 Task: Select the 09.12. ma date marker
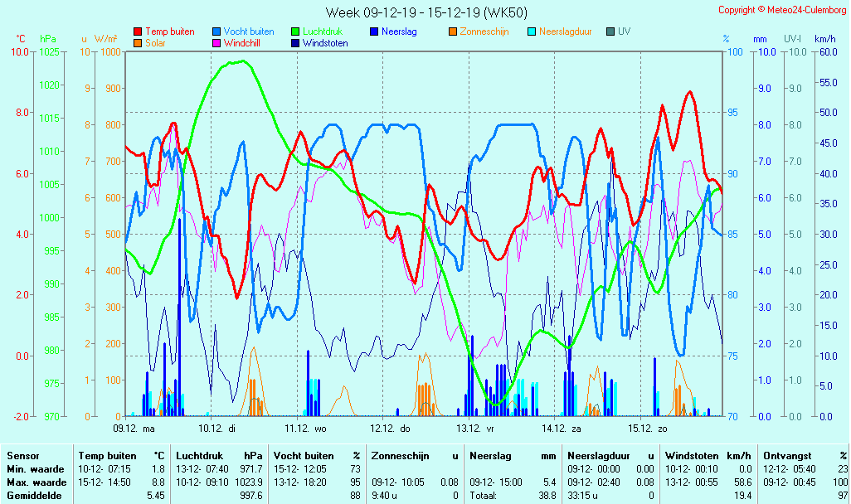point(134,429)
